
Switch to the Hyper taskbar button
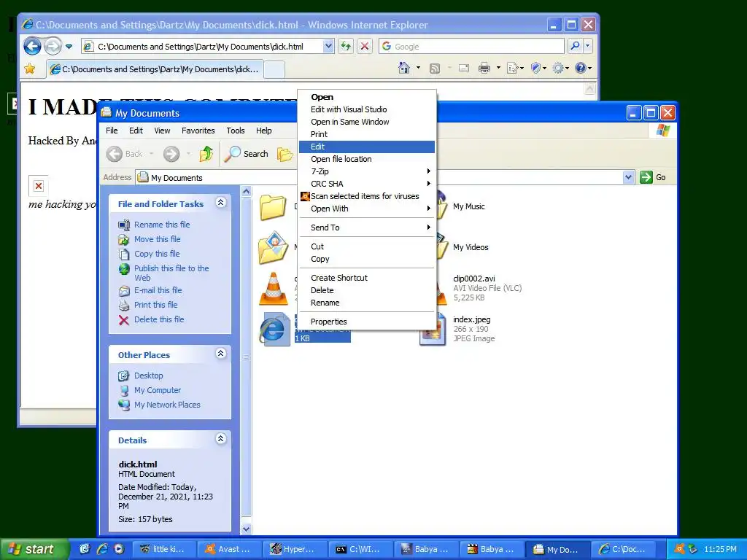(295, 549)
